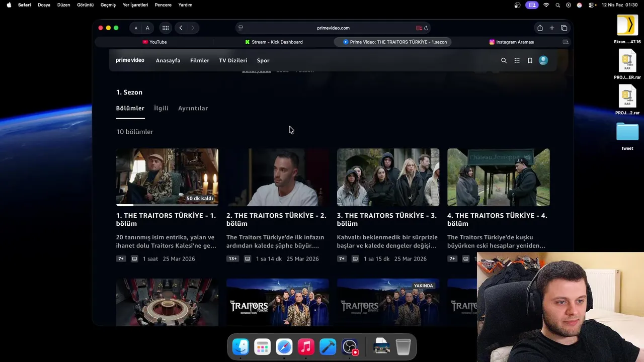Viewport: 644px width, 362px height.
Task: Select the PROJ...2.rar file on desktop
Action: 627,101
